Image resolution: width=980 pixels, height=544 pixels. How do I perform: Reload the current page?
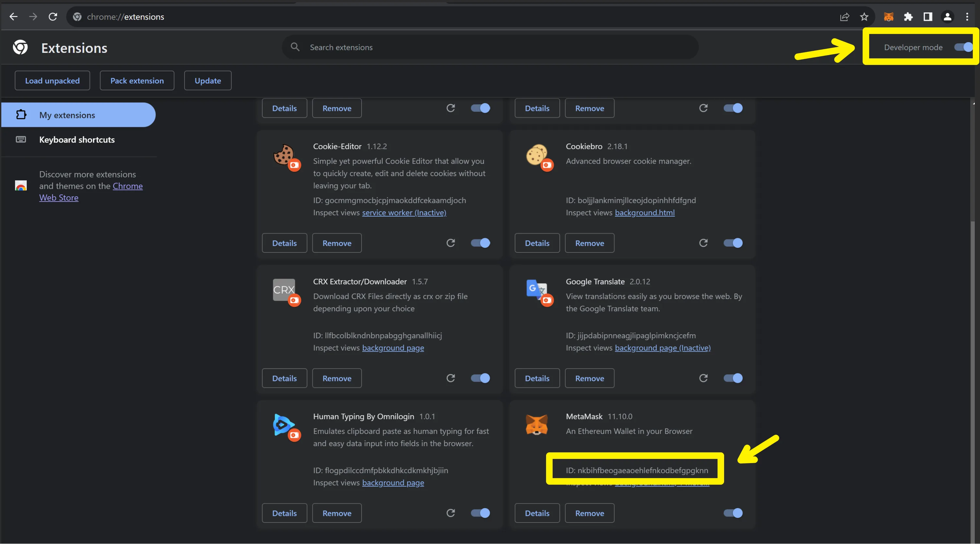click(53, 16)
